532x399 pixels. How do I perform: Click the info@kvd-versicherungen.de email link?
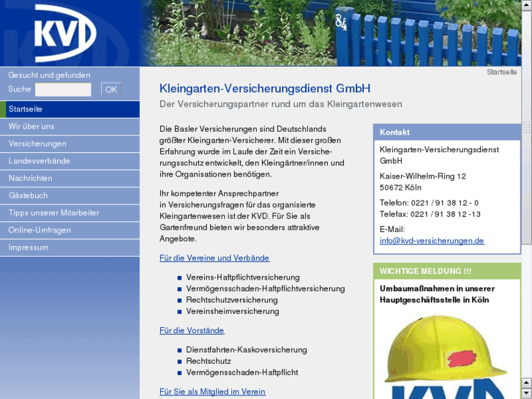(x=432, y=241)
